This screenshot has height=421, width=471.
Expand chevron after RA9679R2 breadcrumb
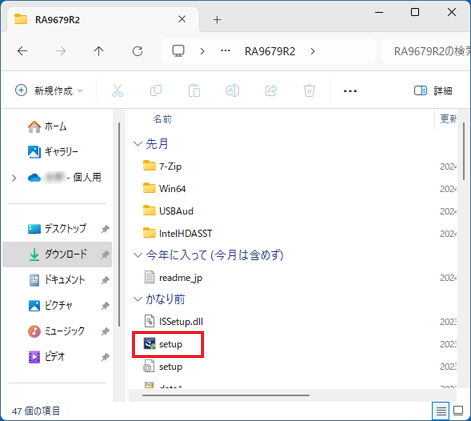coord(312,51)
